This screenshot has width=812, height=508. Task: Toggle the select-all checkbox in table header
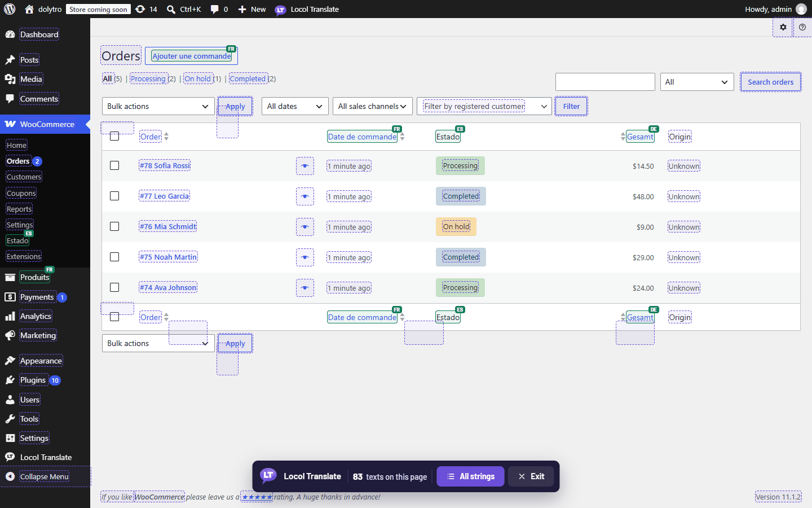[114, 136]
